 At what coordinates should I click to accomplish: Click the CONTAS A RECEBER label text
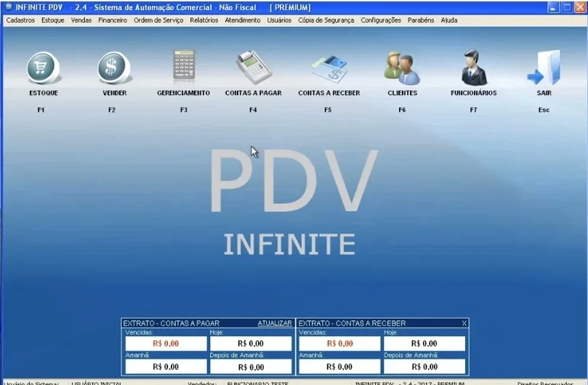click(x=329, y=93)
